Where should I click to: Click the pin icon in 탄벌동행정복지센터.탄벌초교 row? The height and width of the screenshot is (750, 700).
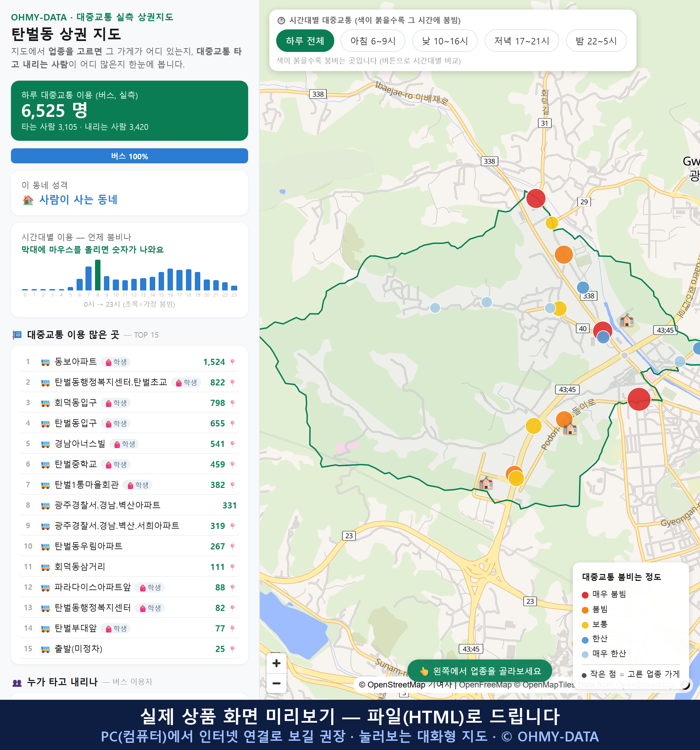tap(232, 383)
